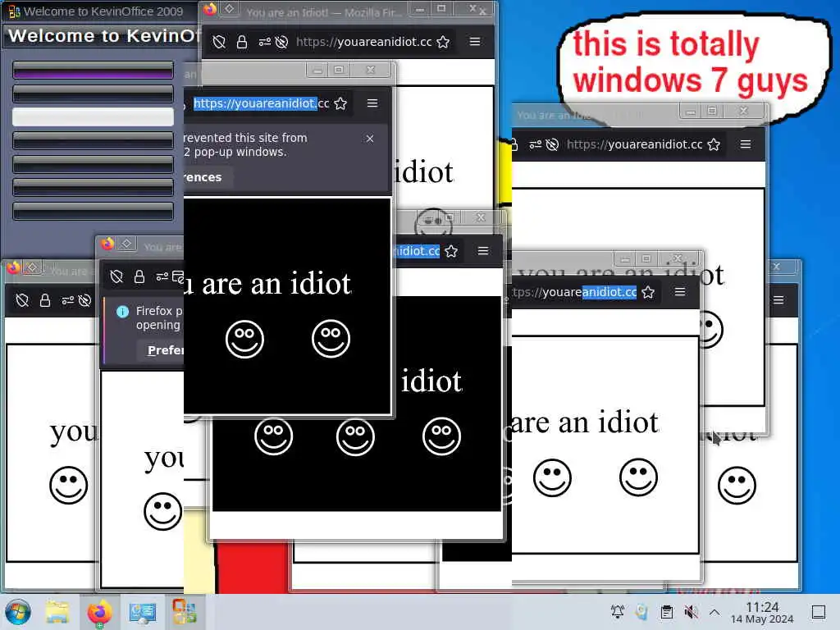The height and width of the screenshot is (630, 840).
Task: Click the smiley in far-right white page
Action: (x=737, y=486)
